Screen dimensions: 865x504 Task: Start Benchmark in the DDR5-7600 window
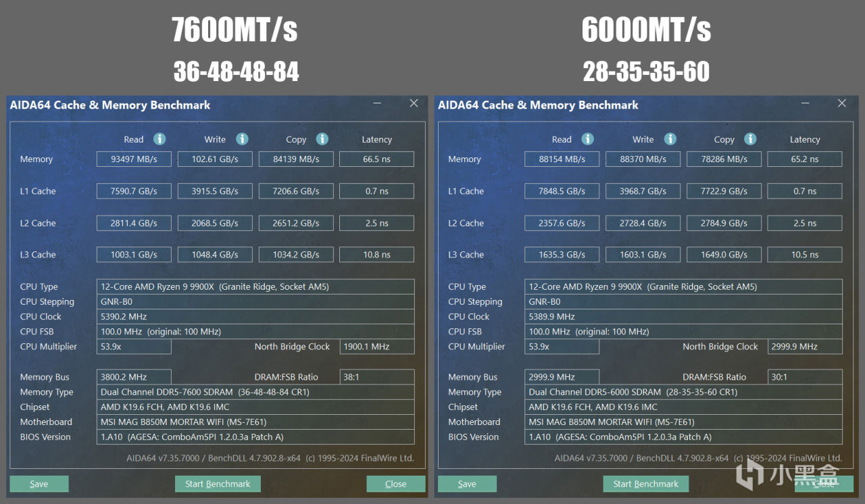(218, 484)
